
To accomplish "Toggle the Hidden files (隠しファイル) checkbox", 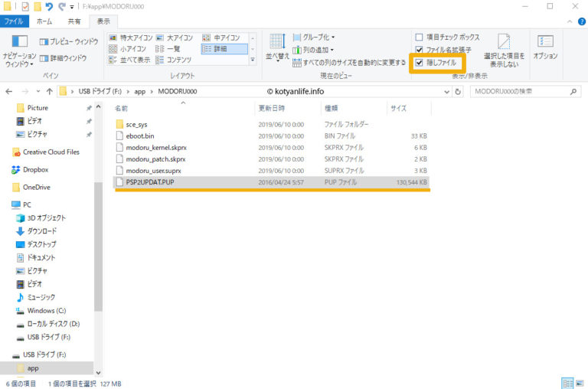I will [x=419, y=62].
